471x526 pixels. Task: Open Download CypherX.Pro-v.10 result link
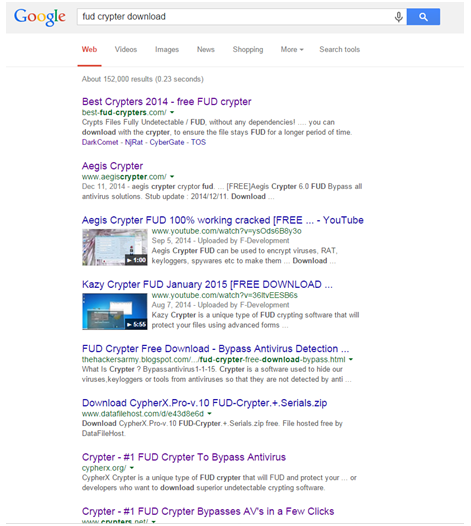pyautogui.click(x=204, y=403)
